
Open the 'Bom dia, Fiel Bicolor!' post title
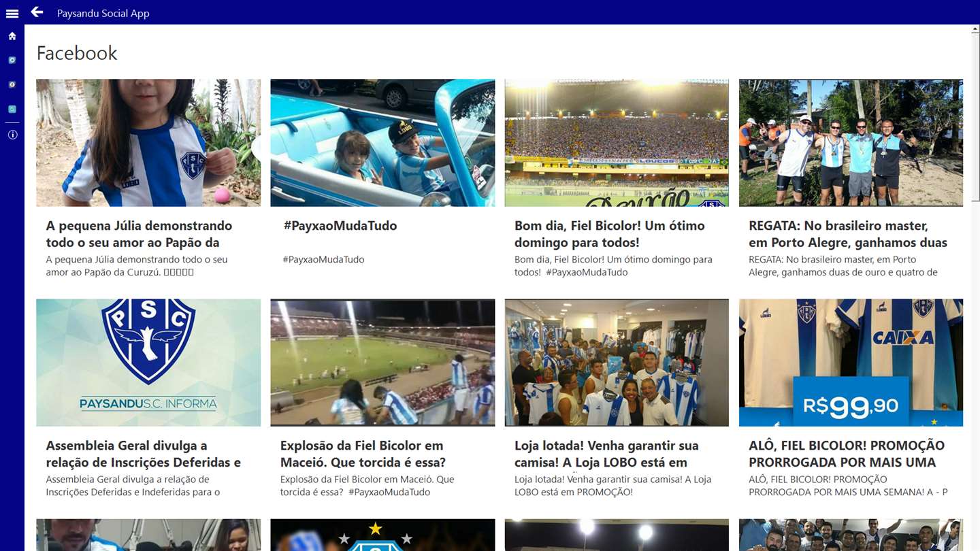pyautogui.click(x=610, y=234)
